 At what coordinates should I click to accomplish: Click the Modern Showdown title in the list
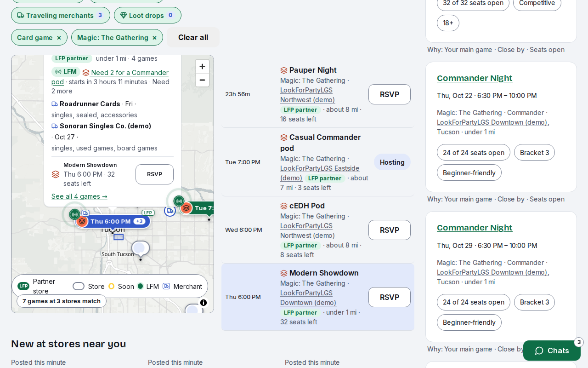[324, 273]
